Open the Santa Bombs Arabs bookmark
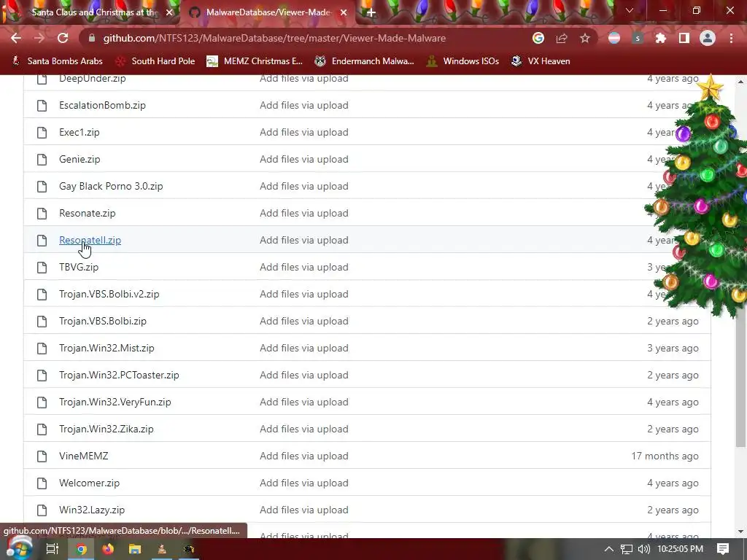The height and width of the screenshot is (560, 747). pos(57,61)
